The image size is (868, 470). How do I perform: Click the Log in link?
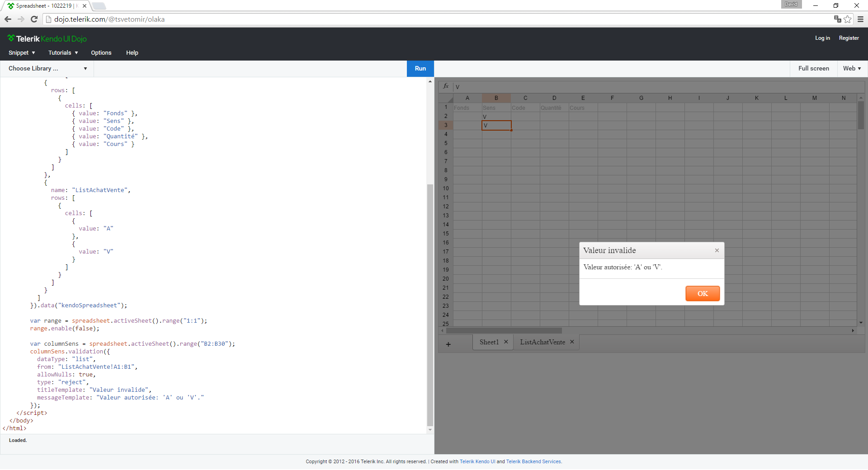[822, 38]
